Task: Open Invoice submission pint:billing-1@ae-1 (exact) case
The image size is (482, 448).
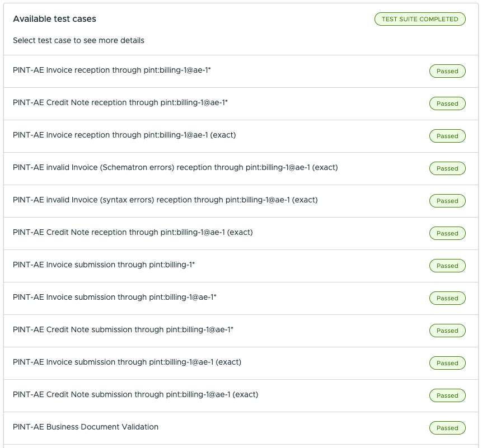Action: coord(241,363)
